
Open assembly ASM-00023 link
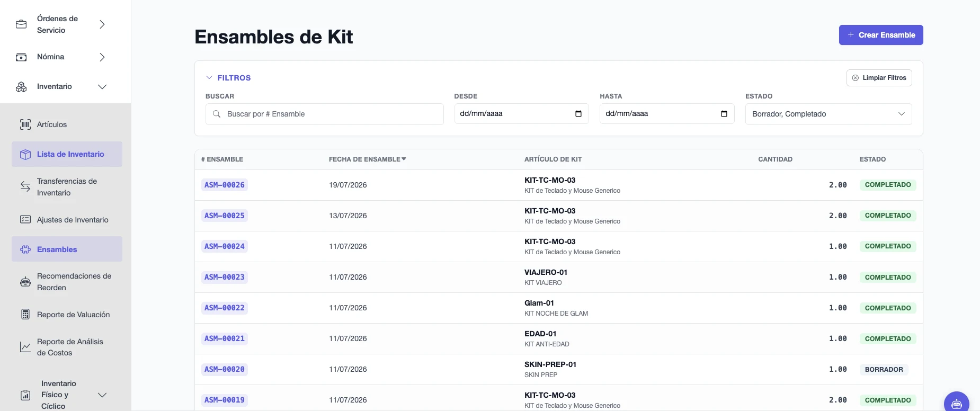point(225,277)
